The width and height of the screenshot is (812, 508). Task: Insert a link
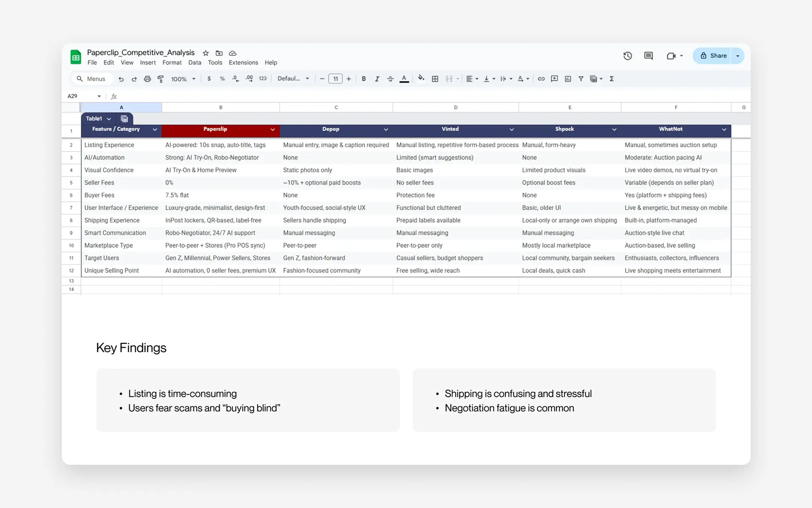(541, 79)
